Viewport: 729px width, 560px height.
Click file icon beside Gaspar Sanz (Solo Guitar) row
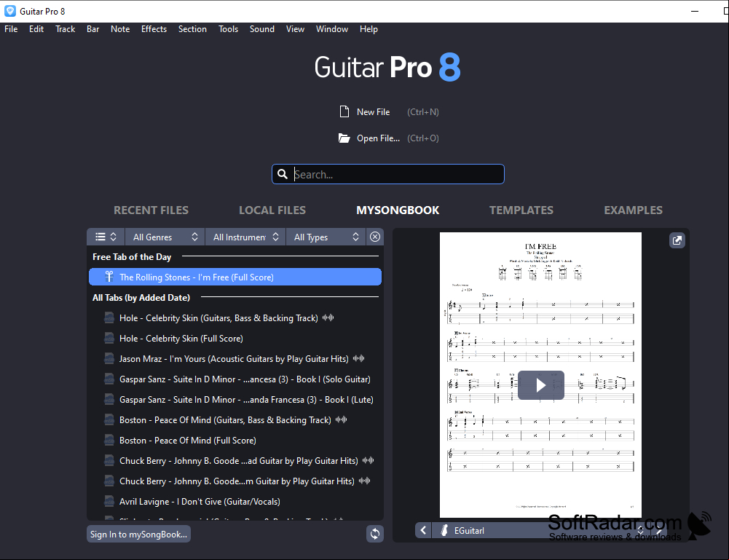tap(109, 379)
